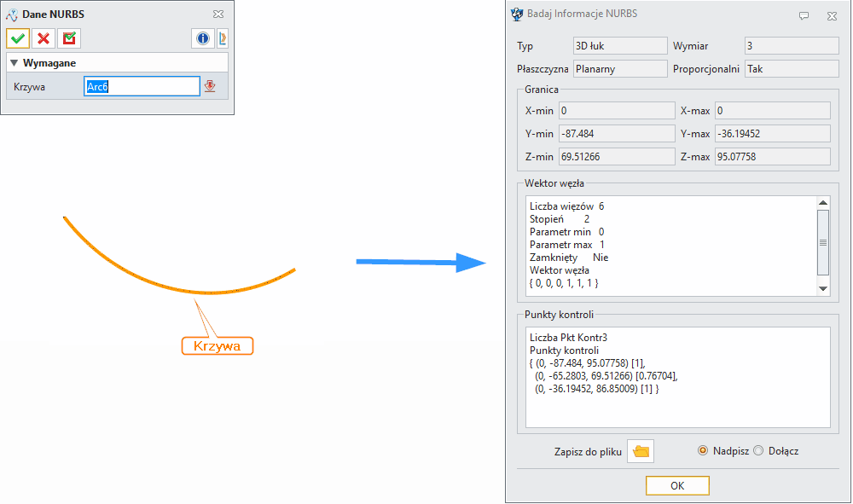Select the red arrow picker beside Krzywa field
The width and height of the screenshot is (853, 504).
209,85
